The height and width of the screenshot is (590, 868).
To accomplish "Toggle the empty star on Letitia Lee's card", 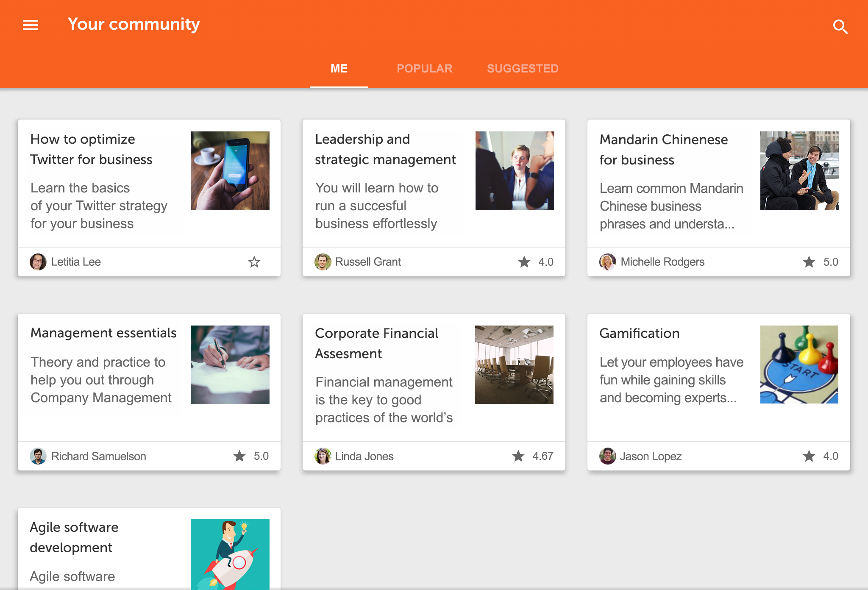I will (254, 262).
